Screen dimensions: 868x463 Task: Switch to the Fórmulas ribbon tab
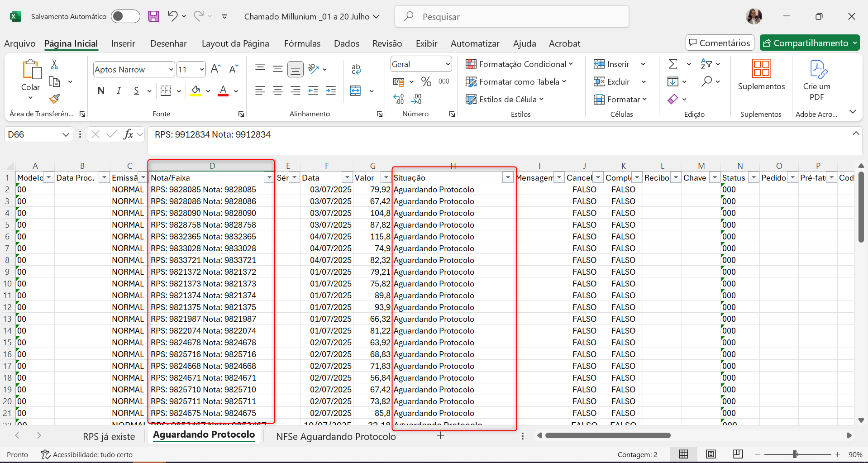[302, 43]
